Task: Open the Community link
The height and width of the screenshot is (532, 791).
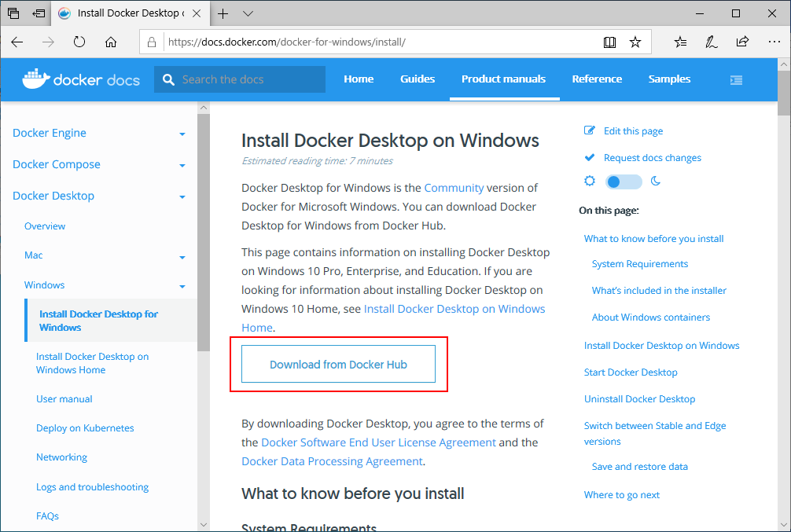Action: [x=454, y=188]
